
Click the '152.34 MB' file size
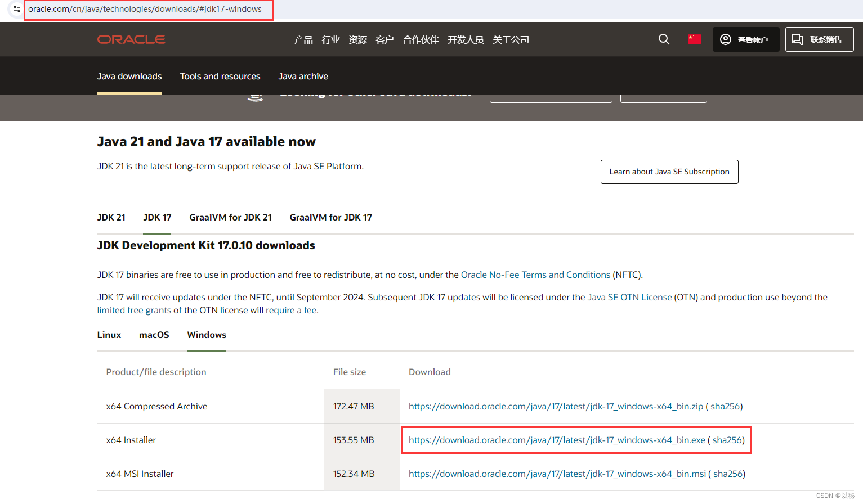click(354, 474)
